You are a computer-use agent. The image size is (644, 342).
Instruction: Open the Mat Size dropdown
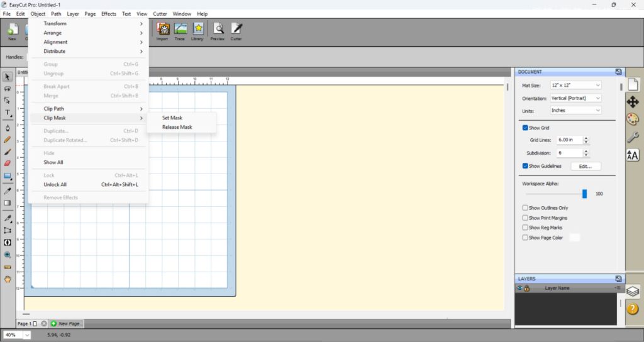click(x=575, y=85)
